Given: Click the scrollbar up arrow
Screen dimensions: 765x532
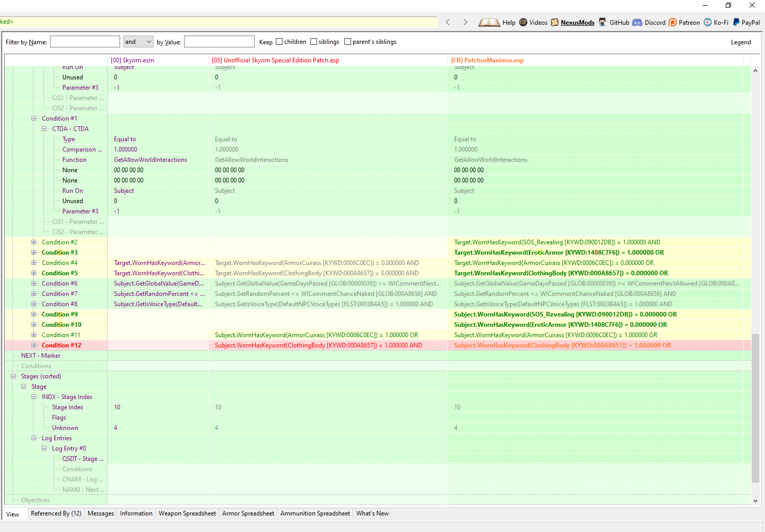Looking at the screenshot, I should coord(755,71).
